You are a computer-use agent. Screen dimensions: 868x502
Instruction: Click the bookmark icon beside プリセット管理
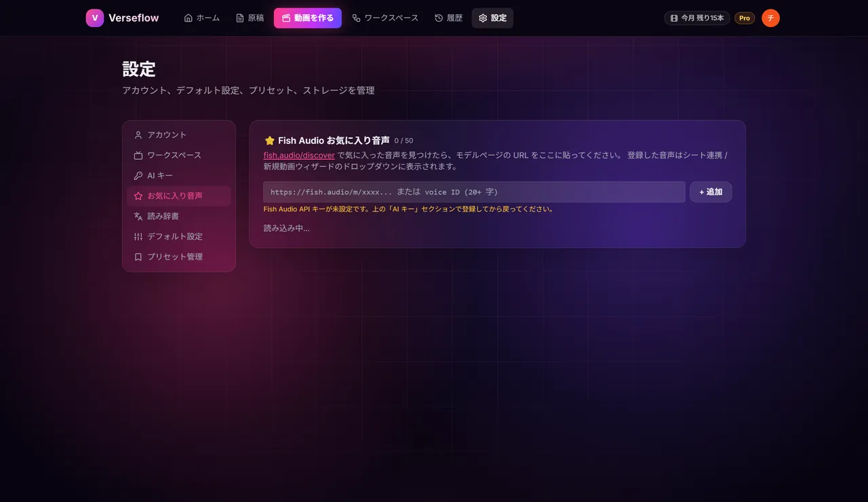pos(138,257)
